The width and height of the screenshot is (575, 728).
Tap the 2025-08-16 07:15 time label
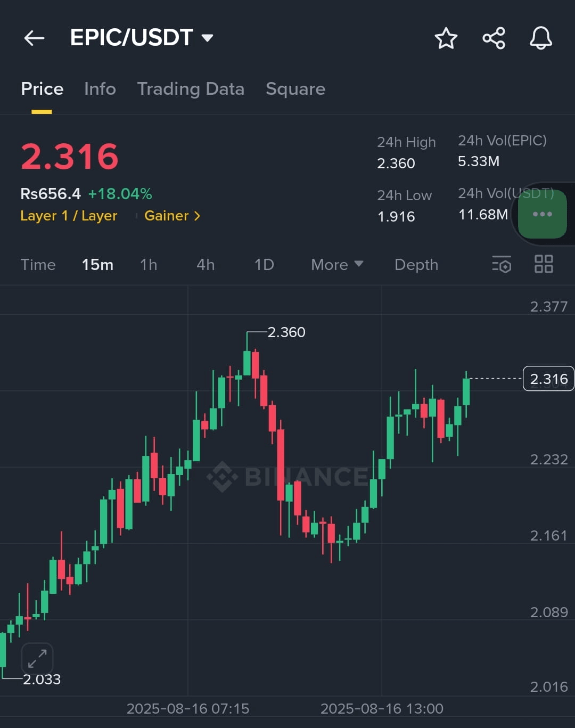tap(188, 709)
